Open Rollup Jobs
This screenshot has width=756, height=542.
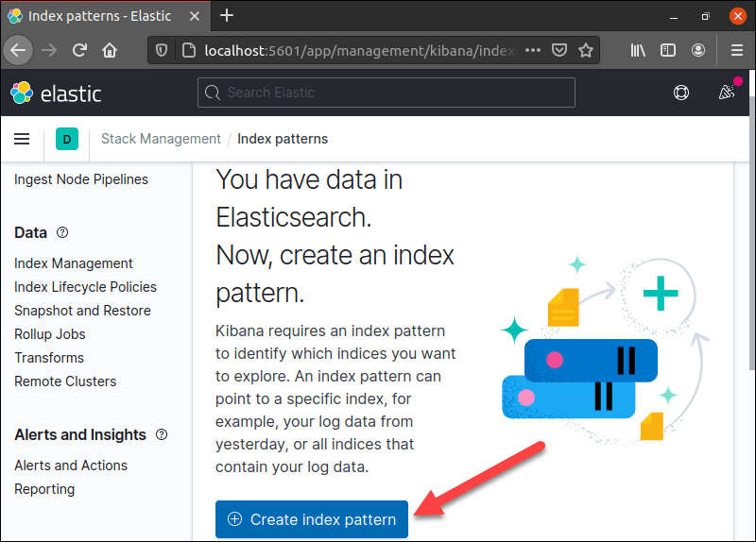[50, 334]
